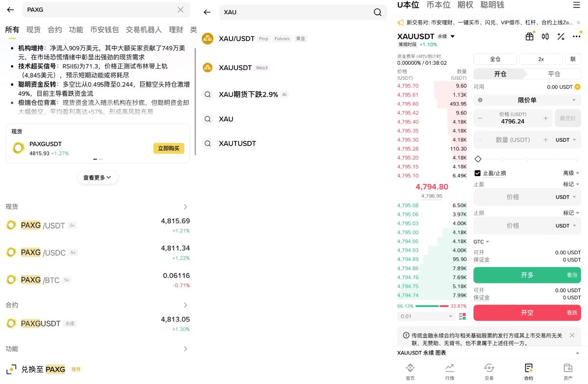Screen dimensions: 588x384
Task: Open the 0.01 tick size dropdown
Action: (426, 316)
